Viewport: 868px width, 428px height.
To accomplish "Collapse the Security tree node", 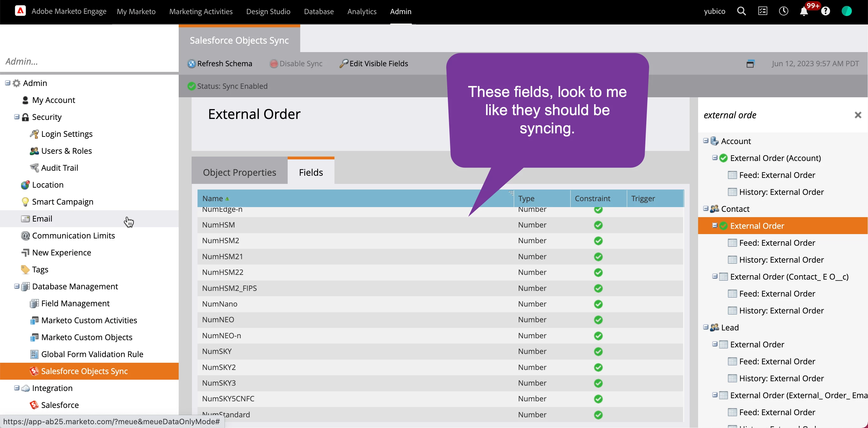I will 17,117.
